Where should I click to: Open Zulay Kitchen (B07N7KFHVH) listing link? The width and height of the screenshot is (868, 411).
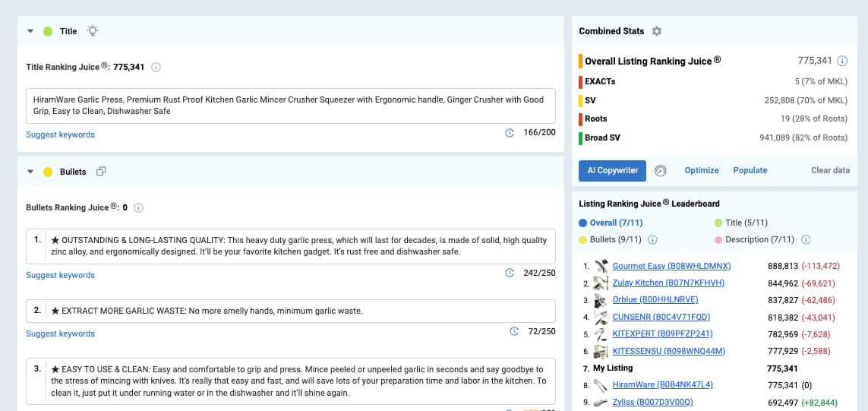pos(668,283)
